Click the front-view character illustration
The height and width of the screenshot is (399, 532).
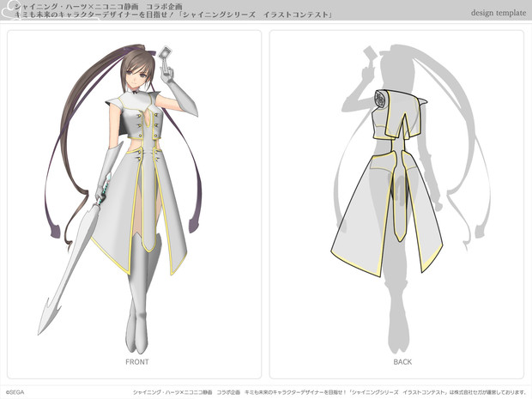click(x=120, y=198)
